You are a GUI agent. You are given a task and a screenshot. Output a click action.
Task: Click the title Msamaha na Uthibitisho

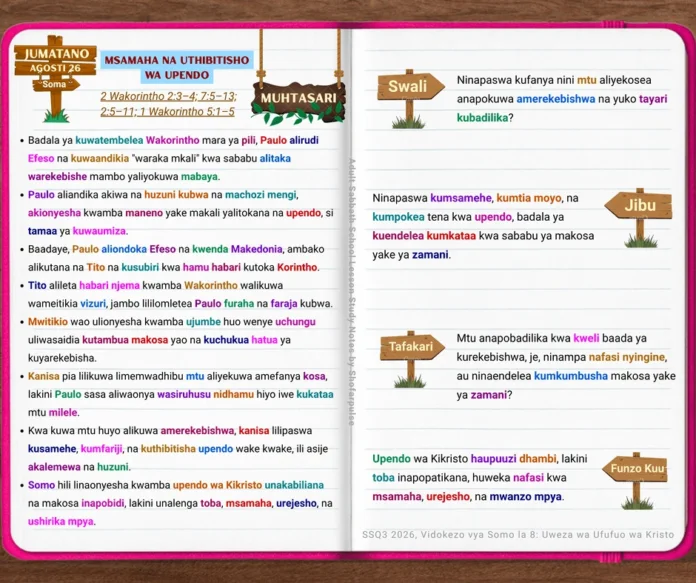point(177,60)
